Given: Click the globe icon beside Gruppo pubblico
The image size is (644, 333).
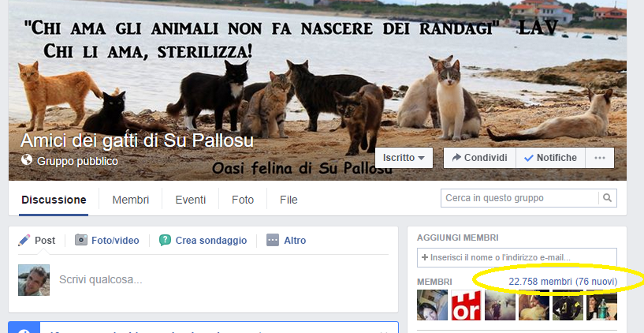Looking at the screenshot, I should [27, 159].
